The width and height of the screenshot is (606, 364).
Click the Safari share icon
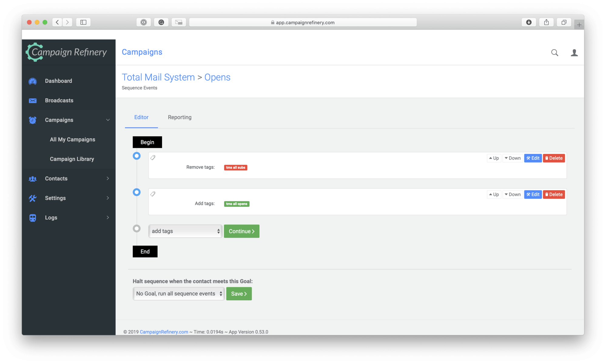click(546, 22)
